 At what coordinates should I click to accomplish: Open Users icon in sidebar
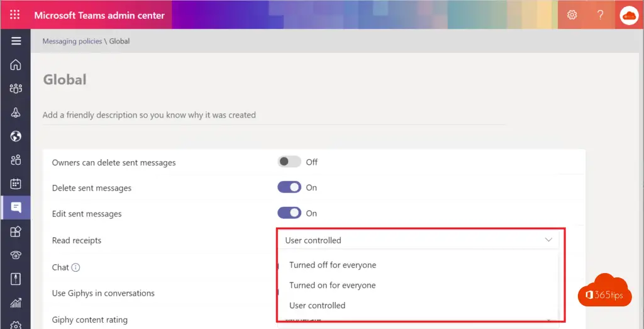[16, 160]
